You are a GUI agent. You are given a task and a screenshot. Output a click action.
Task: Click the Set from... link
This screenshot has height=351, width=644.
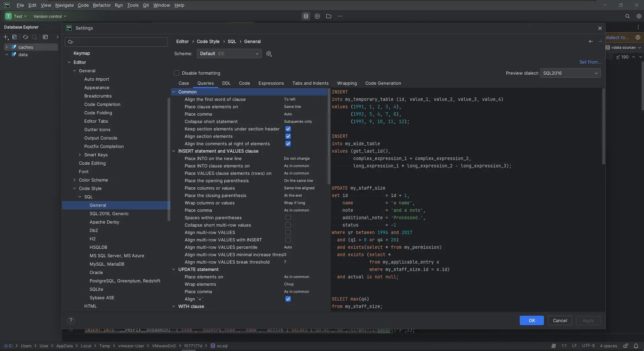[x=590, y=62]
